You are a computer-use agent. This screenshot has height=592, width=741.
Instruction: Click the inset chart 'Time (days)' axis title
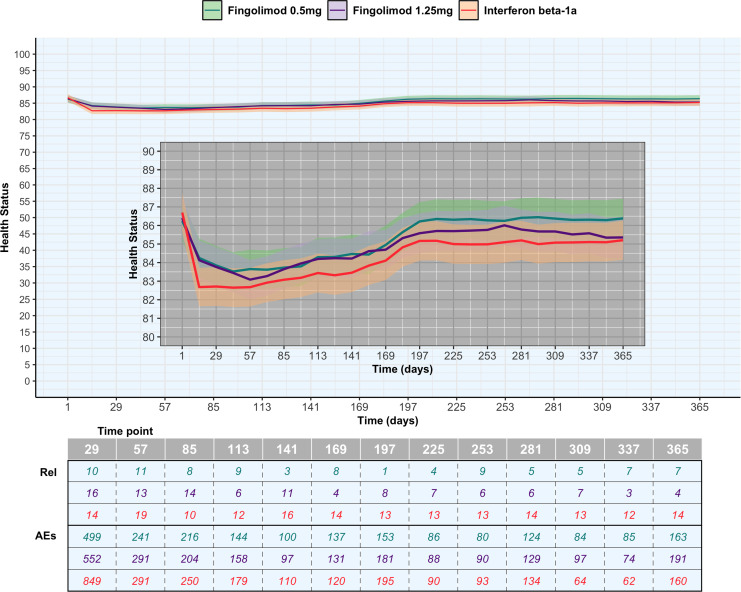click(x=402, y=369)
